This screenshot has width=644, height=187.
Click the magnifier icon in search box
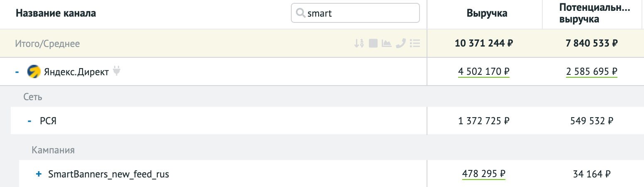[x=300, y=13]
